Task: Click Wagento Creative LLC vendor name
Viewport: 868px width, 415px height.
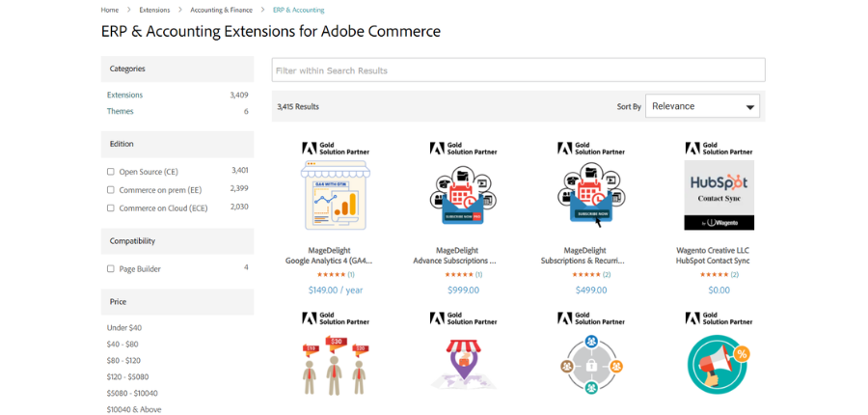Action: point(713,250)
